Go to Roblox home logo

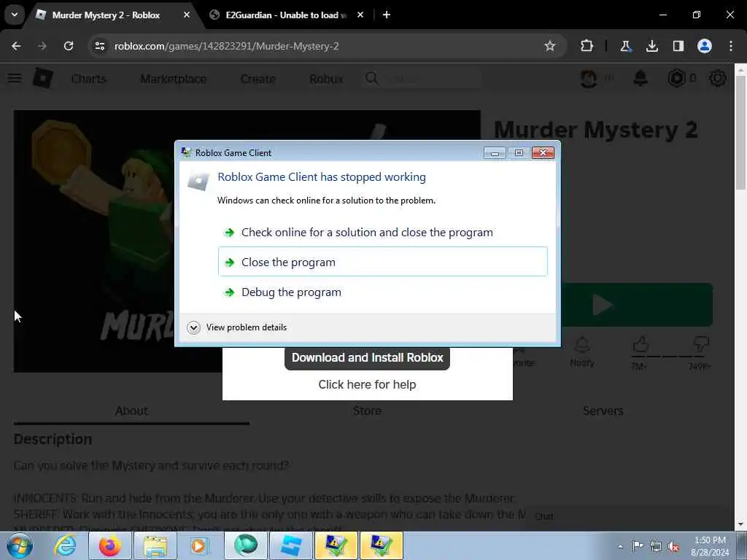[43, 78]
